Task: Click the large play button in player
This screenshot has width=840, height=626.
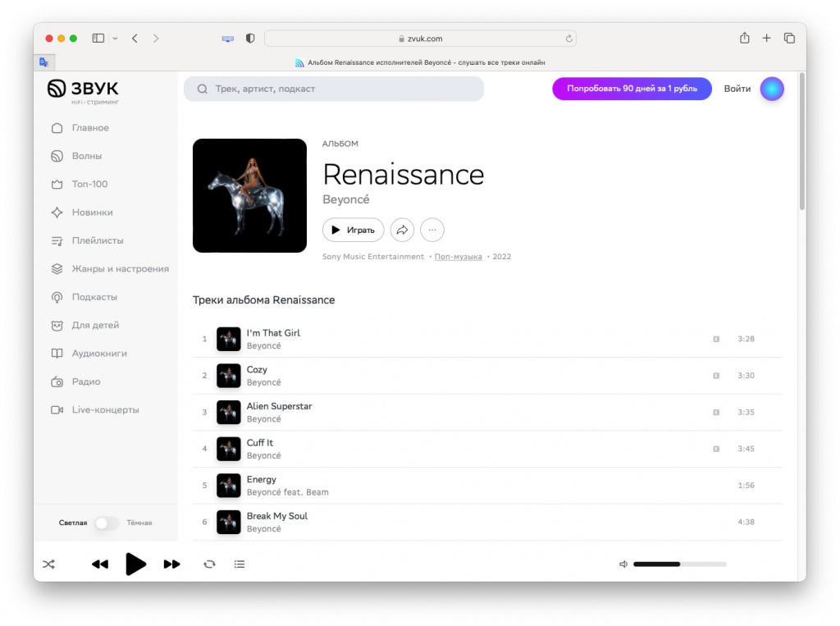Action: (135, 564)
